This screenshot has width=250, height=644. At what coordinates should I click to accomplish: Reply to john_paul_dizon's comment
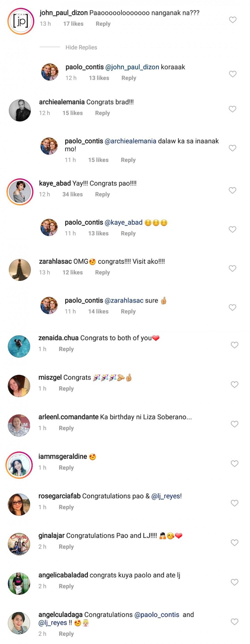pos(103,24)
